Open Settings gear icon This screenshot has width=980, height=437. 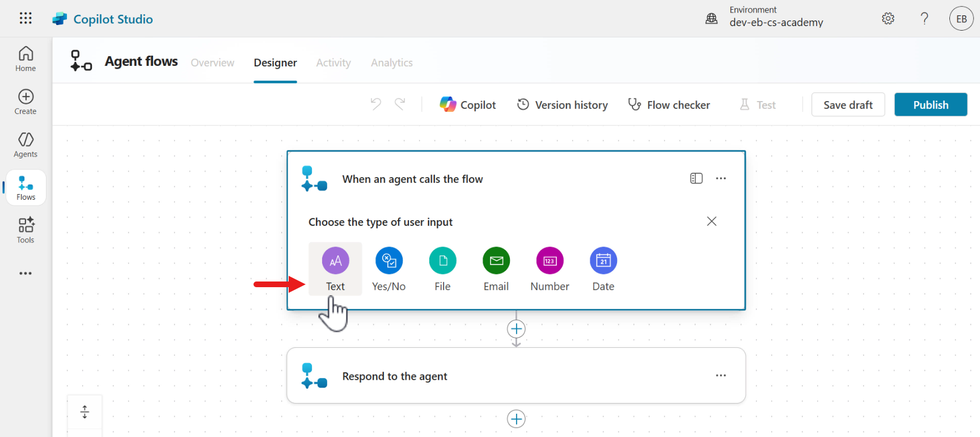coord(888,19)
